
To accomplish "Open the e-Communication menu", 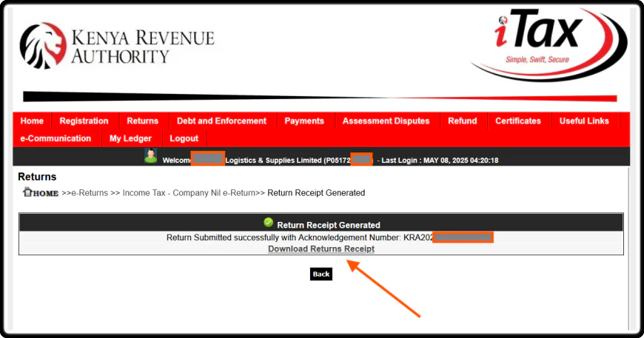I will point(56,138).
